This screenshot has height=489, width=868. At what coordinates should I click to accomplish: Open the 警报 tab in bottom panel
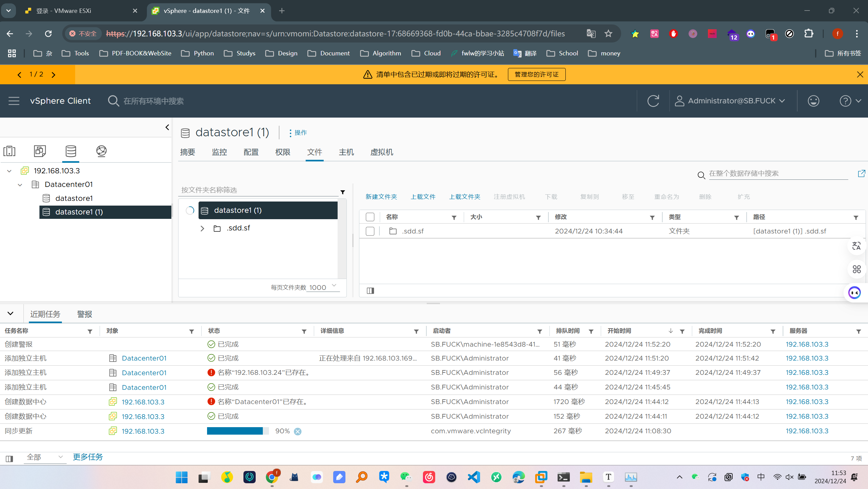click(x=85, y=314)
